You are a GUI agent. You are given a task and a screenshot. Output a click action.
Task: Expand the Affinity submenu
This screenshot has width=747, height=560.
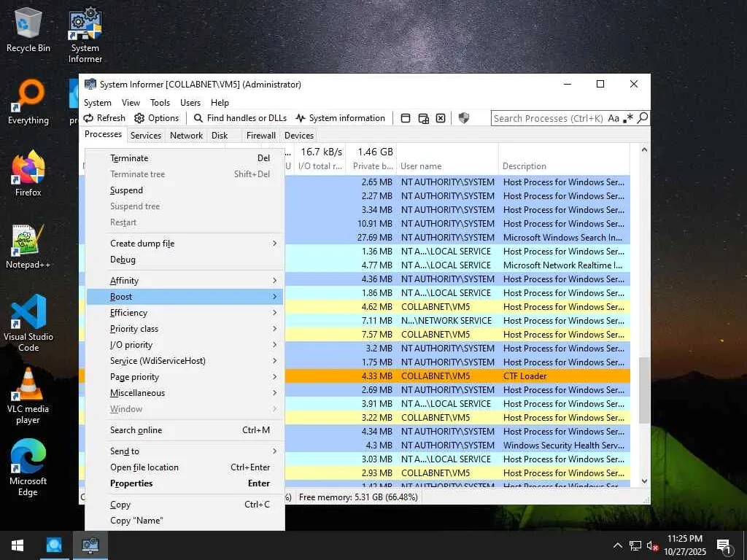point(185,281)
